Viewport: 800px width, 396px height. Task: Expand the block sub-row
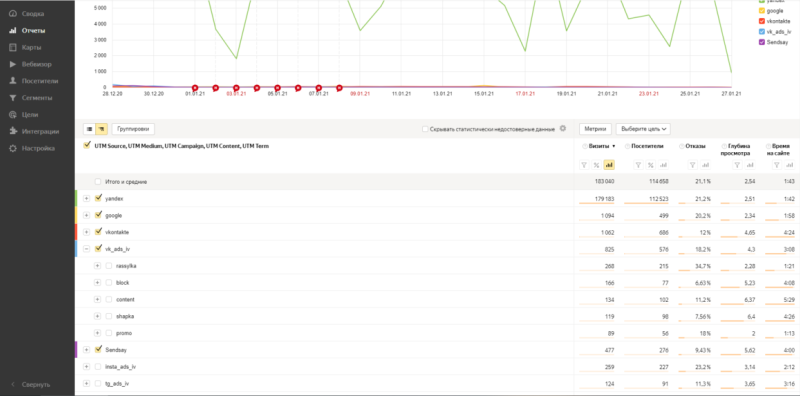tap(97, 283)
